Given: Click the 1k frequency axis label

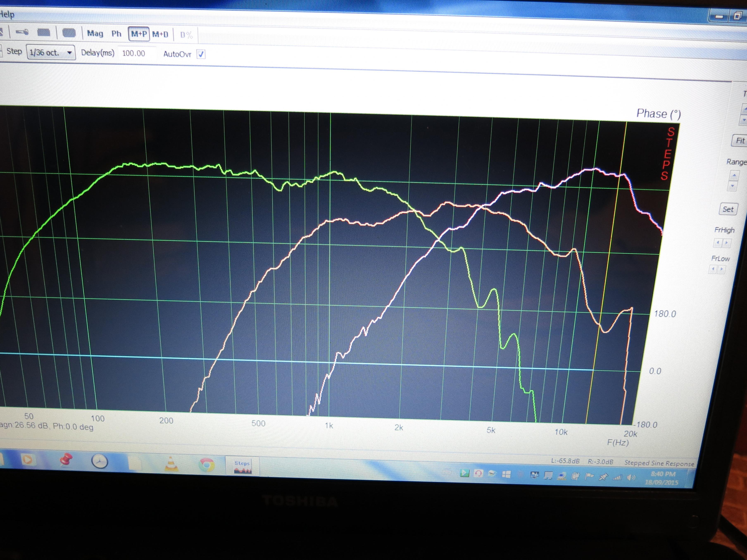Looking at the screenshot, I should 329,425.
